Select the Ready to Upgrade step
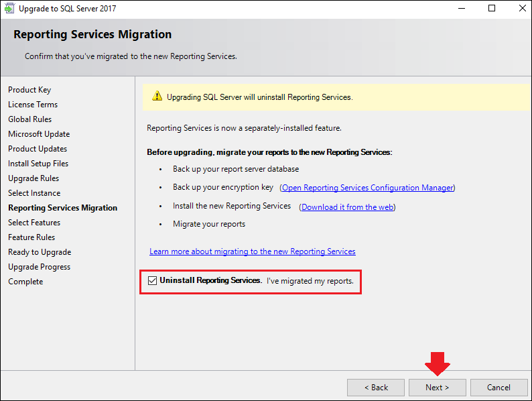The image size is (532, 401). click(40, 252)
